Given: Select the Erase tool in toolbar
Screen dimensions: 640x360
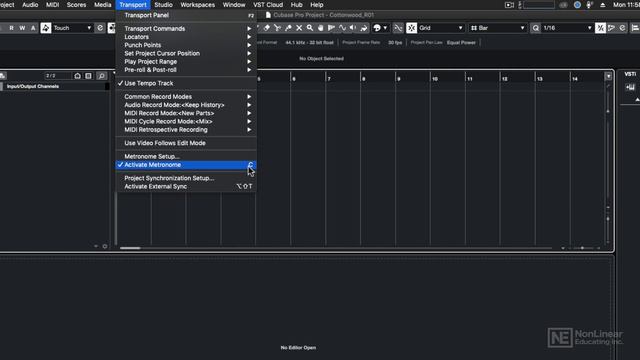Looking at the screenshot, I should (267, 28).
